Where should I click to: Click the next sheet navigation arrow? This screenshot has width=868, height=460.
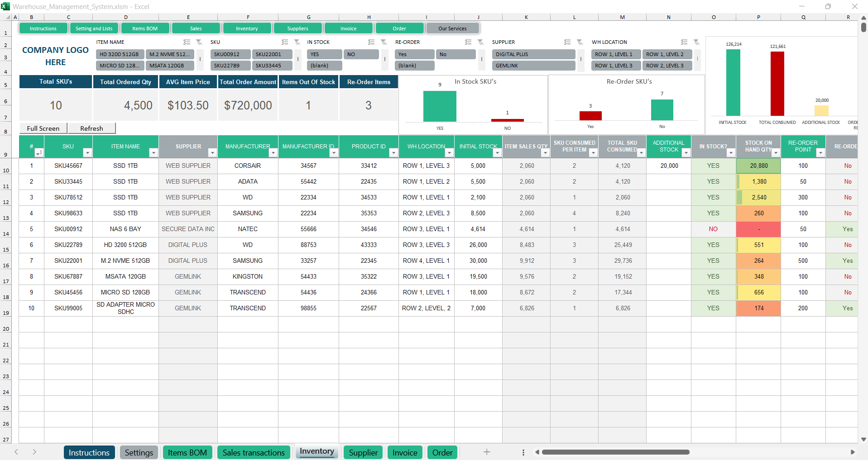point(34,452)
